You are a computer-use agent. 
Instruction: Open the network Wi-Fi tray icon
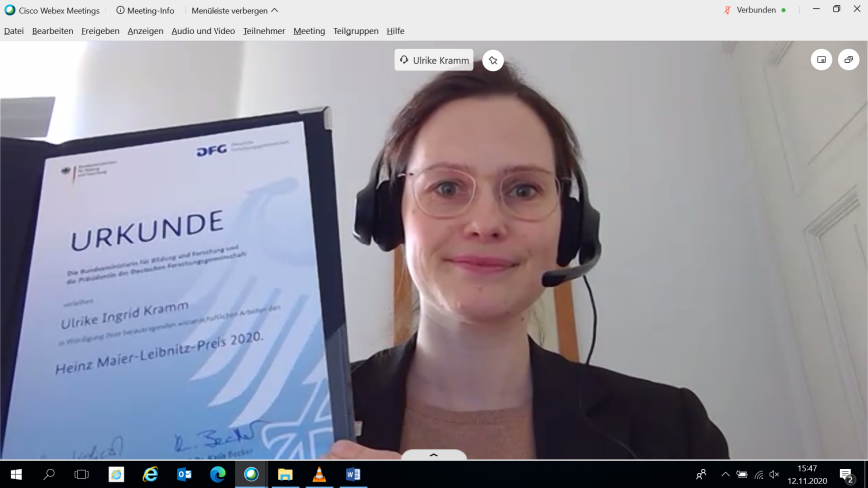coord(759,475)
